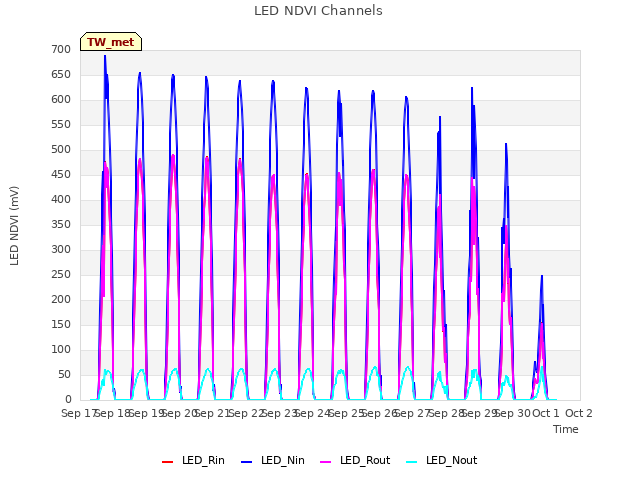The width and height of the screenshot is (640, 480).
Task: Click the y-axis label LED NDVI (mV)
Action: pos(14,226)
